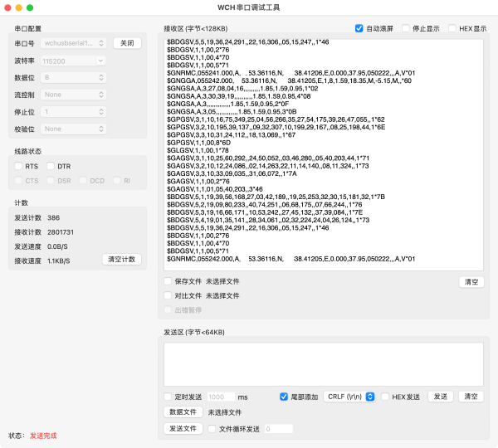Click the $GAGSV,1,1,01,05,40,203,,3*46 line
The image size is (498, 448).
(x=215, y=189)
